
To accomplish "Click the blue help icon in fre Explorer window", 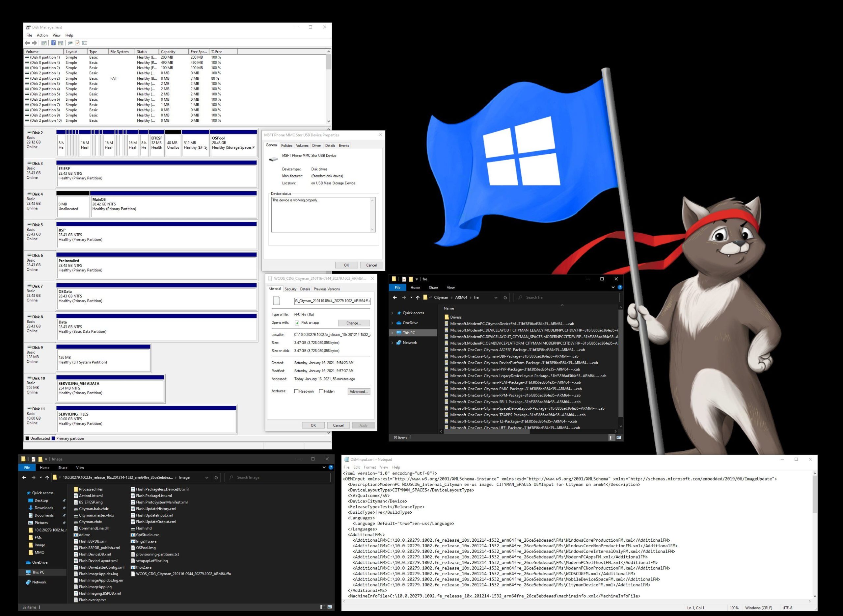I will [619, 288].
